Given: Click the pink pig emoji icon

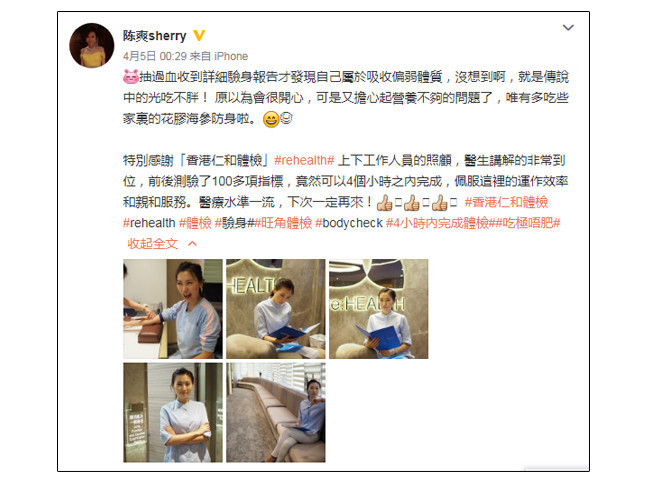Looking at the screenshot, I should click(x=131, y=77).
